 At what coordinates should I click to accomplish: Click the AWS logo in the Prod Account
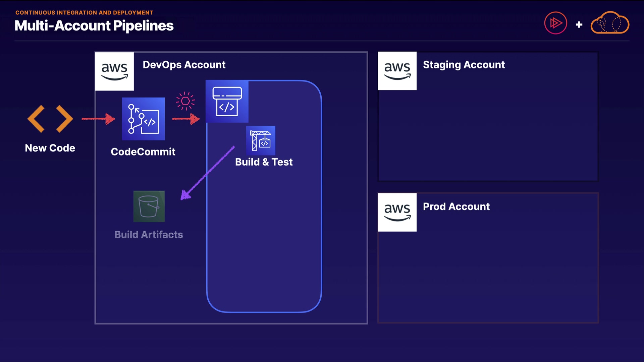397,212
